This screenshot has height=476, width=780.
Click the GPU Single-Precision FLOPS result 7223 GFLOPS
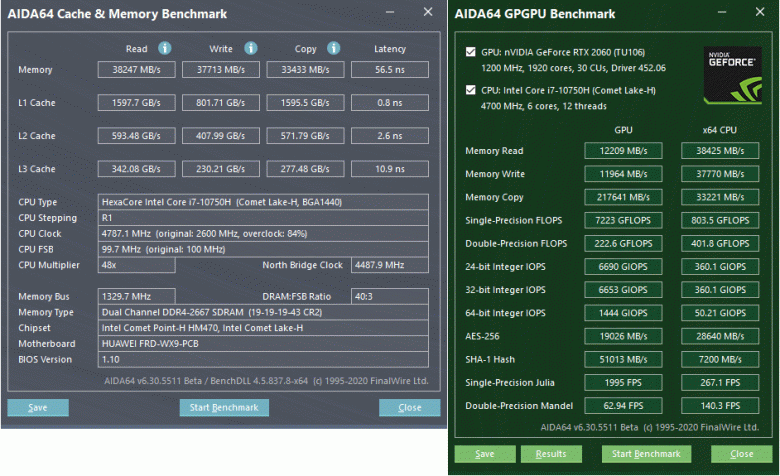(x=622, y=220)
